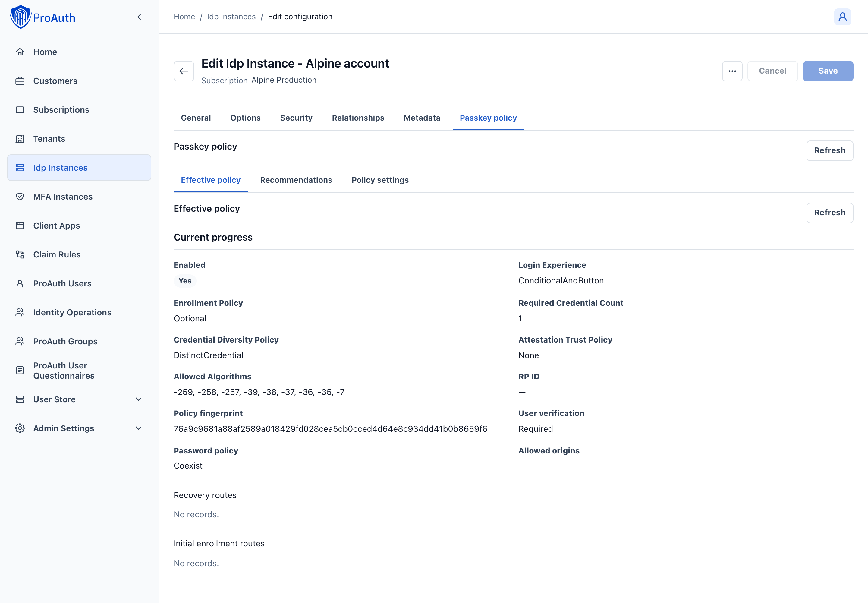Click the Claim Rules flow icon

pos(20,255)
